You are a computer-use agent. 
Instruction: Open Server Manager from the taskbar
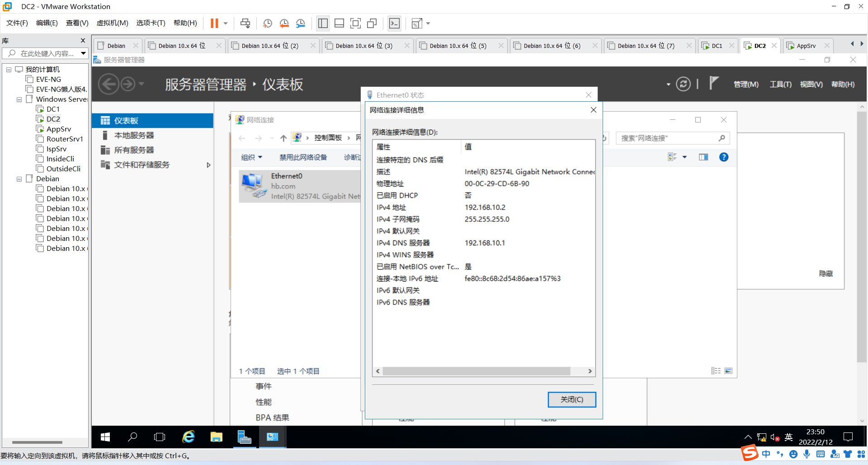click(244, 437)
